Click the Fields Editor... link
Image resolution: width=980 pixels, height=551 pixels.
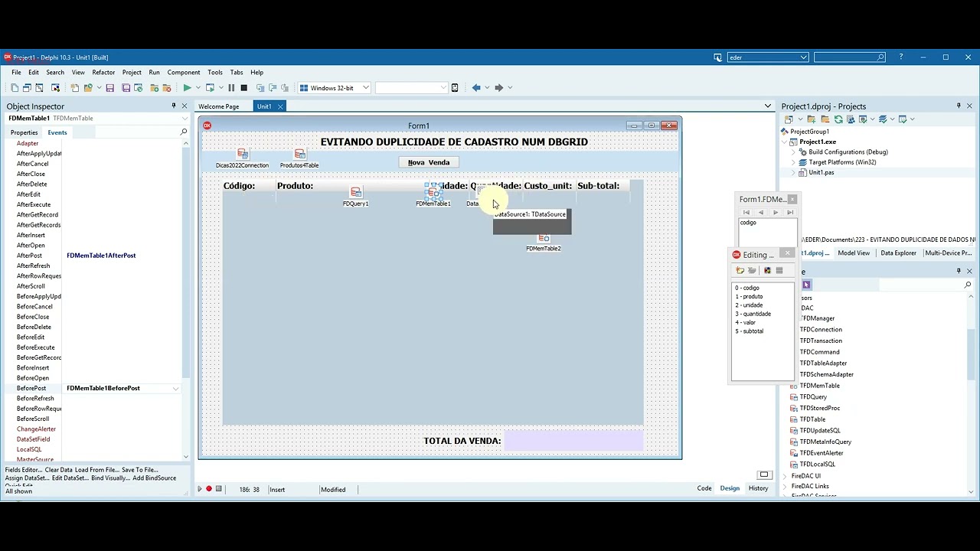[x=24, y=470]
